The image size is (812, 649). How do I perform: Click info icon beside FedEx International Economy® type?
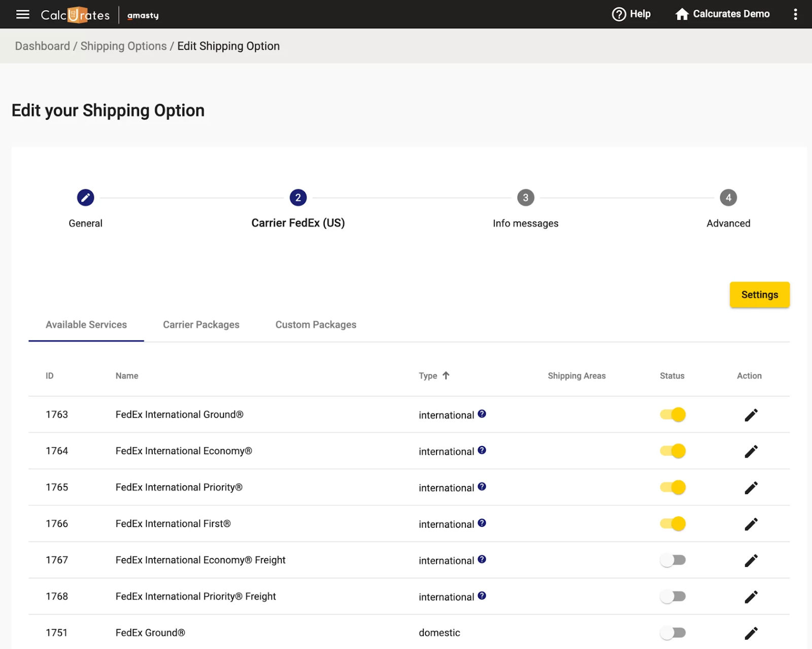click(482, 450)
